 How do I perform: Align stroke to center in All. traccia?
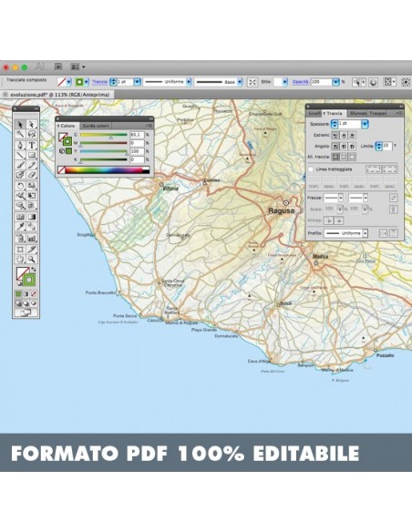coord(335,157)
